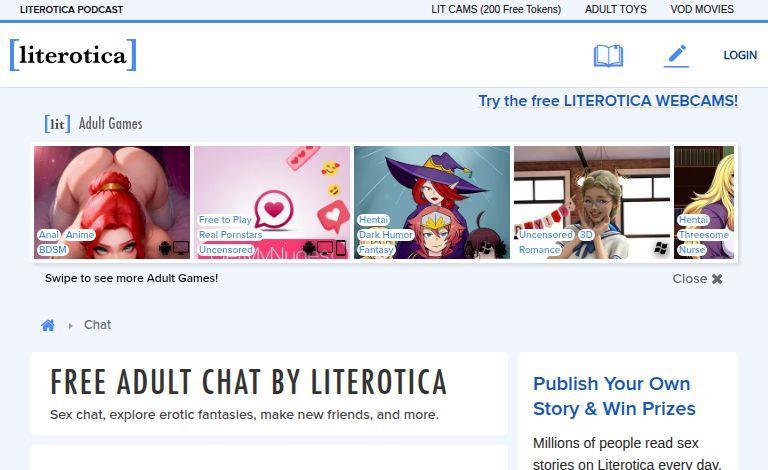Screen dimensions: 768x470
Task: Open LITEROTICA PODCAST link
Action: (72, 9)
